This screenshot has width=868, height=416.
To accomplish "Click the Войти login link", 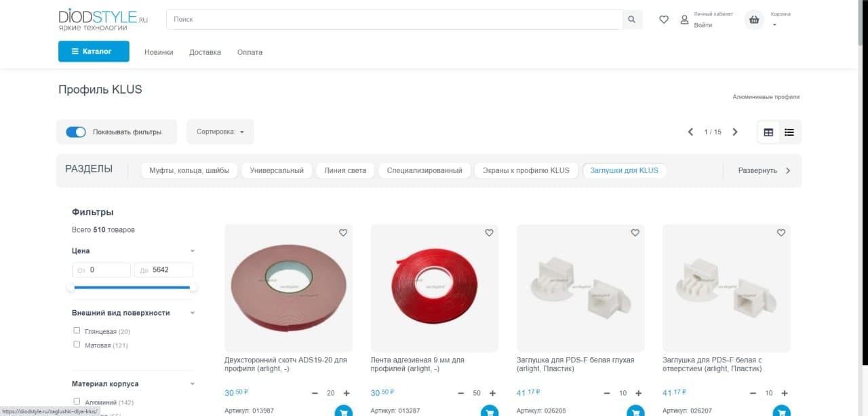I will 703,25.
